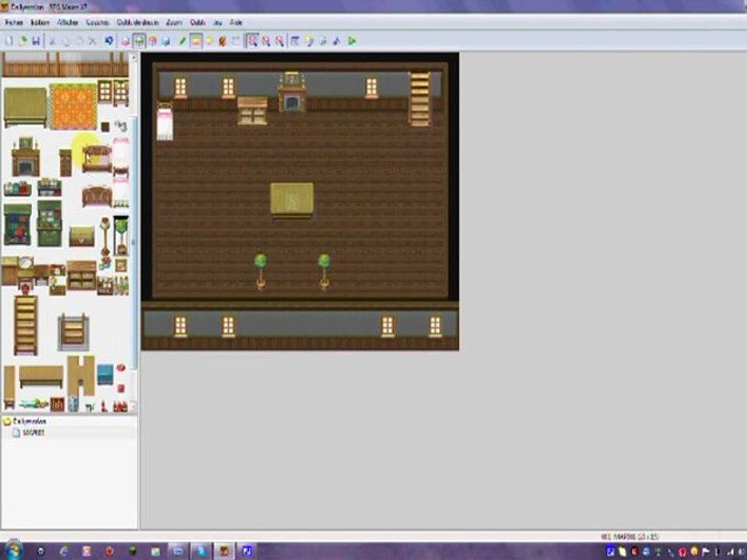Pick the green sofa tile in tileset
Screen dimensions: 747x560
[x=25, y=107]
